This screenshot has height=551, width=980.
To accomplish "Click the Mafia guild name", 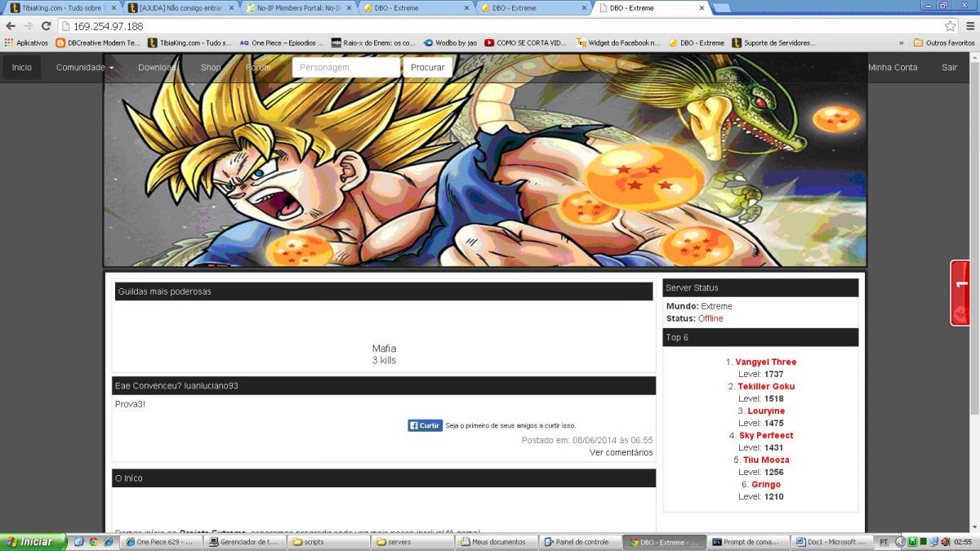I will pos(384,349).
